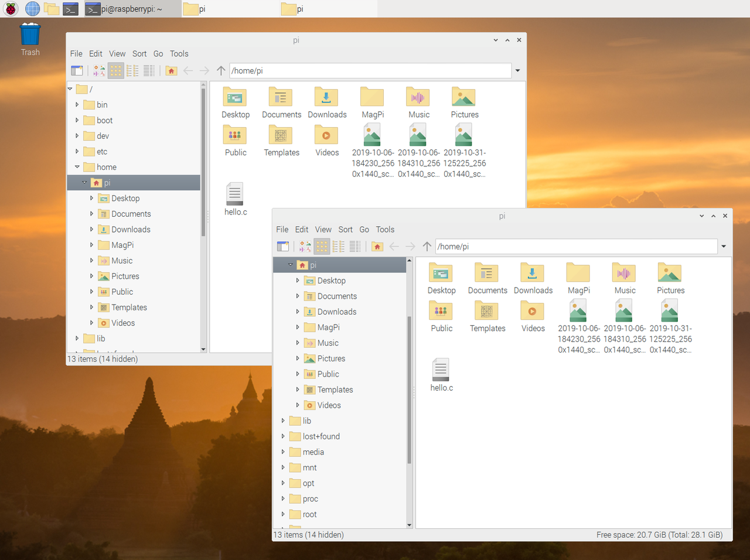Viewport: 750px width, 560px height.
Task: Click the Home folder icon in front window toolbar
Action: [377, 247]
